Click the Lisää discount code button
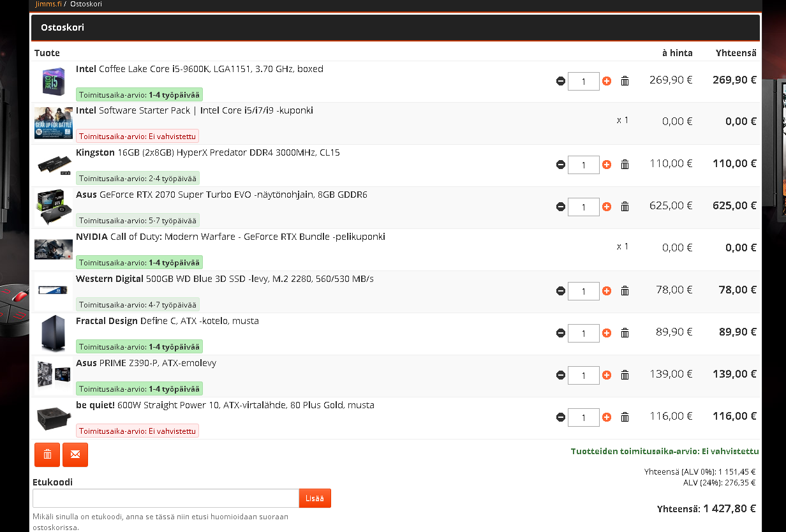This screenshot has width=786, height=532. 315,498
